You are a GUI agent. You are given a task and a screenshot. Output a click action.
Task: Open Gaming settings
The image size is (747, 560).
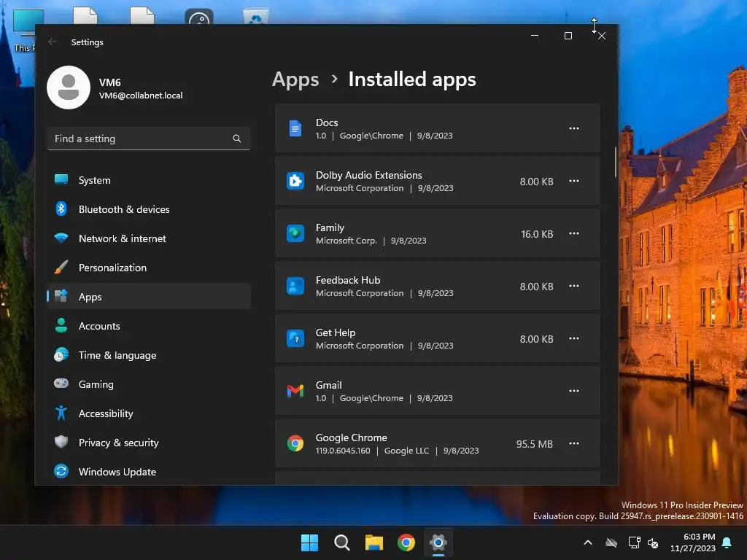point(149,384)
